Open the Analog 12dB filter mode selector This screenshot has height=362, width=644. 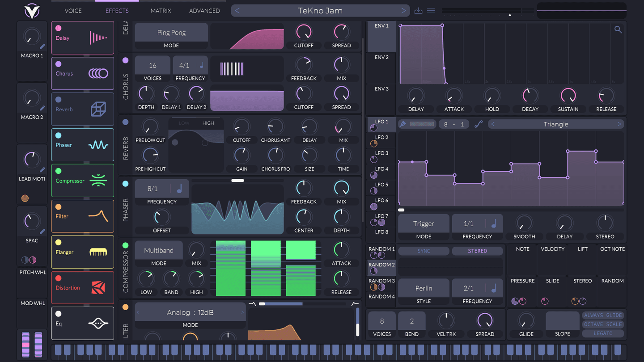coord(190,312)
